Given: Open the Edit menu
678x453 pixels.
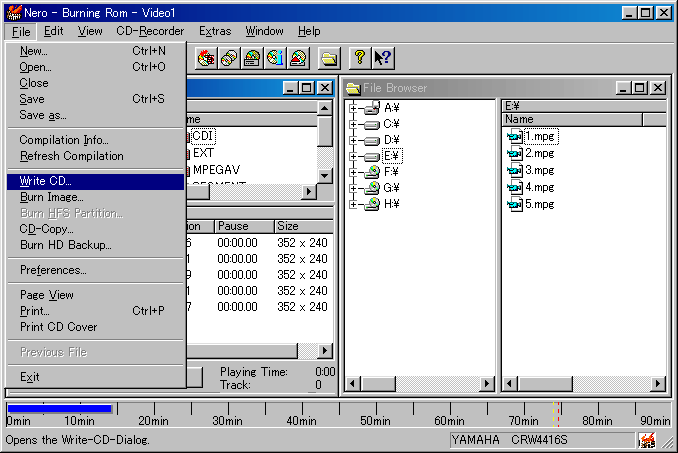Looking at the screenshot, I should [x=54, y=31].
